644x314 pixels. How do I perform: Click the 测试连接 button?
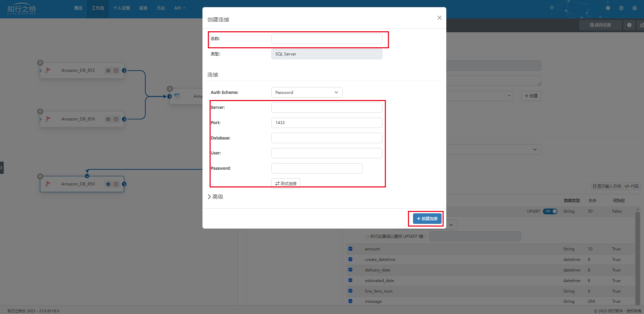pyautogui.click(x=286, y=183)
